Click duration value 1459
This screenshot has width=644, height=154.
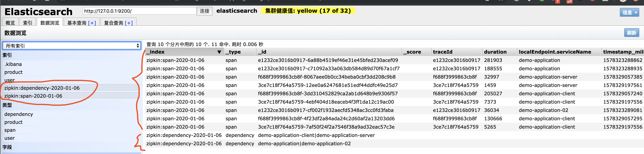490,85
